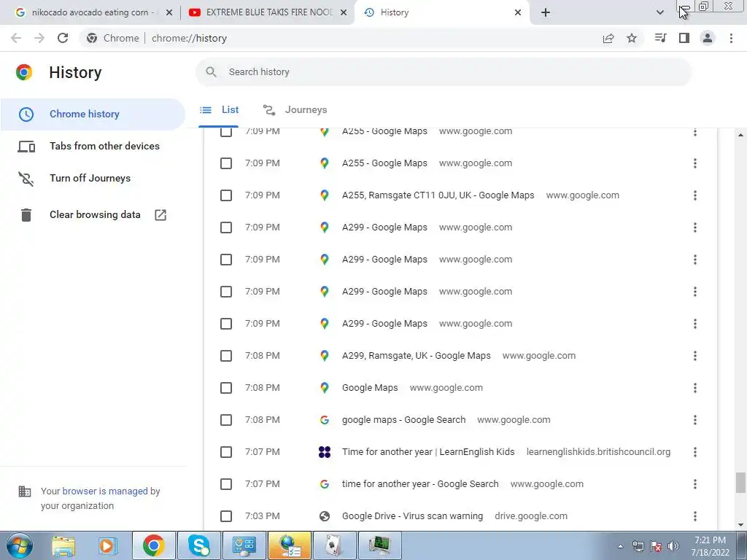This screenshot has width=747, height=560.
Task: Open three-dot menu for Google Maps 7:08 PM
Action: [x=695, y=388]
